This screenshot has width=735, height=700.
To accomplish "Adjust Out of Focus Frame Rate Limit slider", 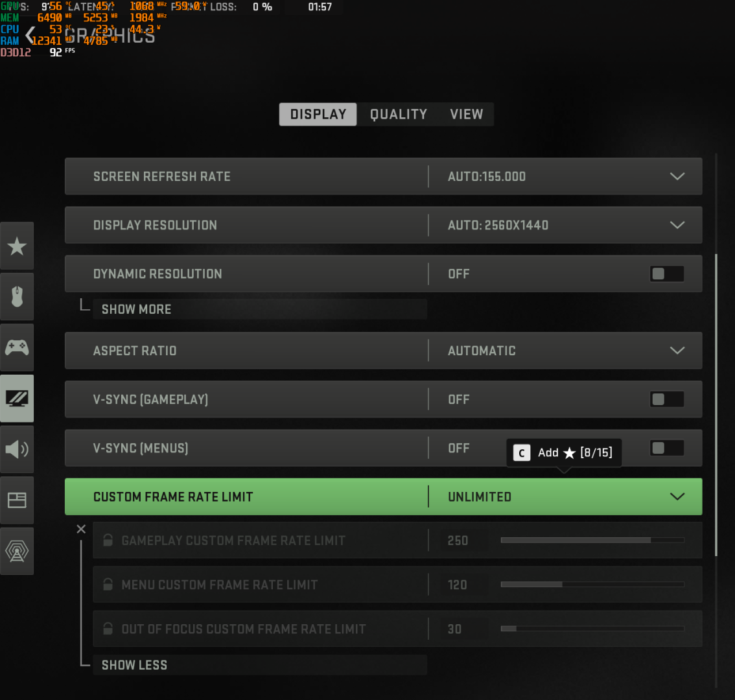I will click(x=592, y=628).
